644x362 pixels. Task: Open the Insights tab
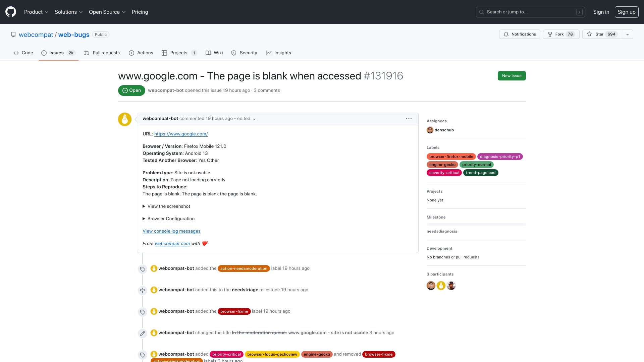(278, 53)
